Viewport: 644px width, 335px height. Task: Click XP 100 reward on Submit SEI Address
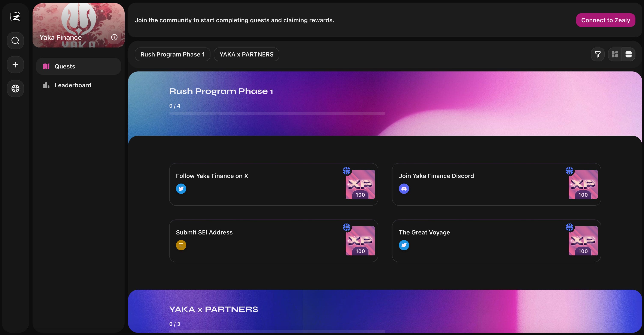[x=360, y=241]
